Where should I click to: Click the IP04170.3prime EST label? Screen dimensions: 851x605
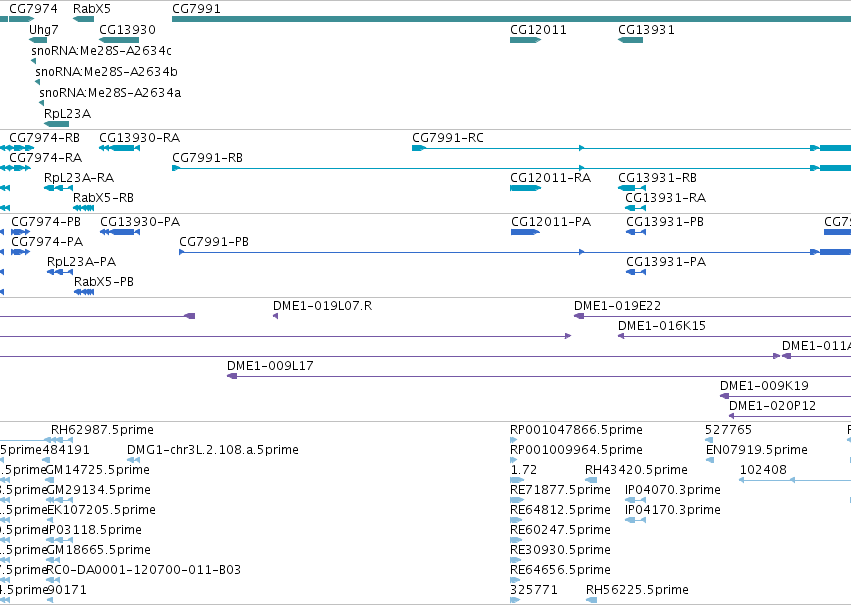tap(673, 511)
